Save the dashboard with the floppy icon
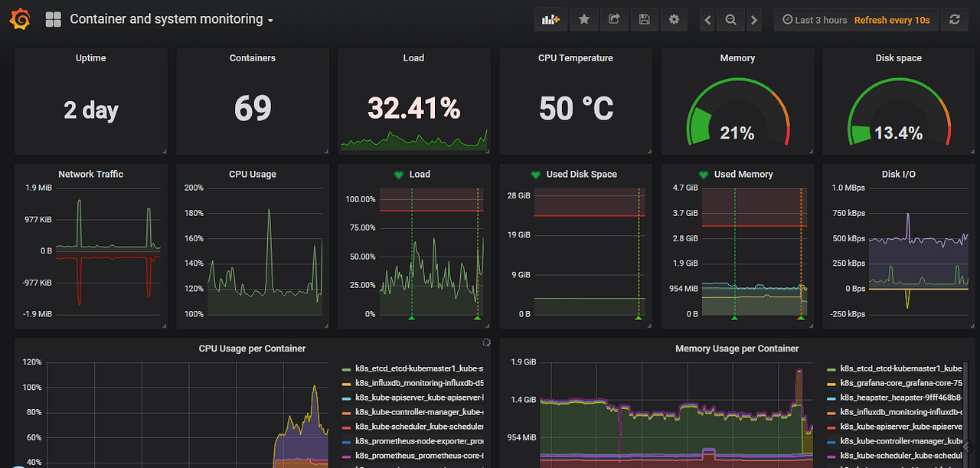The height and width of the screenshot is (468, 980). tap(644, 20)
